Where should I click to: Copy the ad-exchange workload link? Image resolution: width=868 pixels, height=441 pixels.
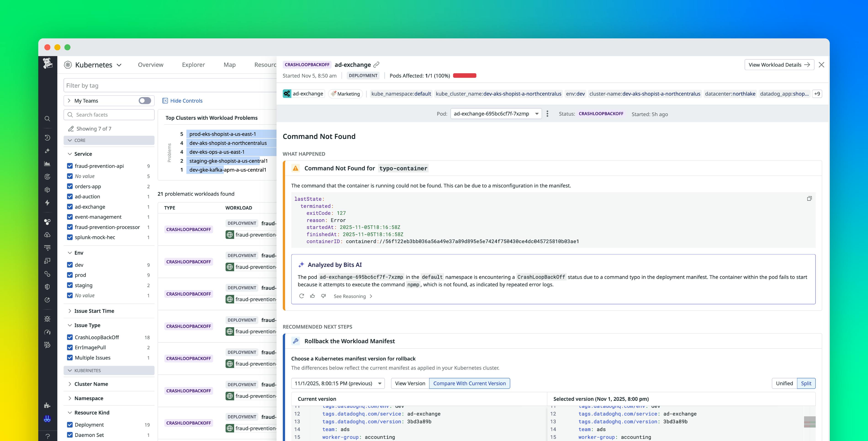(x=376, y=64)
